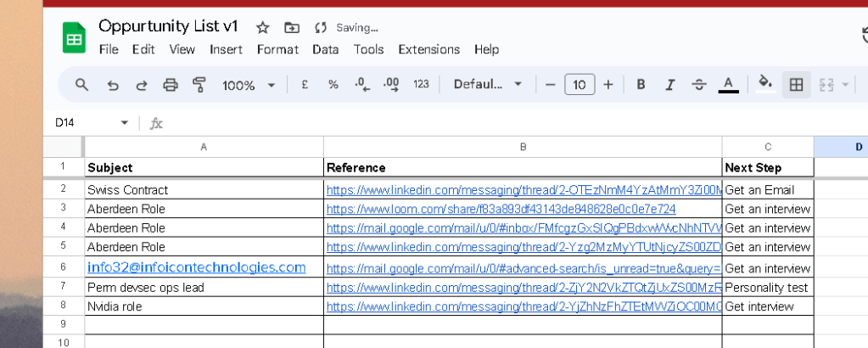
Task: Select the Nvidia role cell
Action: coord(204,306)
